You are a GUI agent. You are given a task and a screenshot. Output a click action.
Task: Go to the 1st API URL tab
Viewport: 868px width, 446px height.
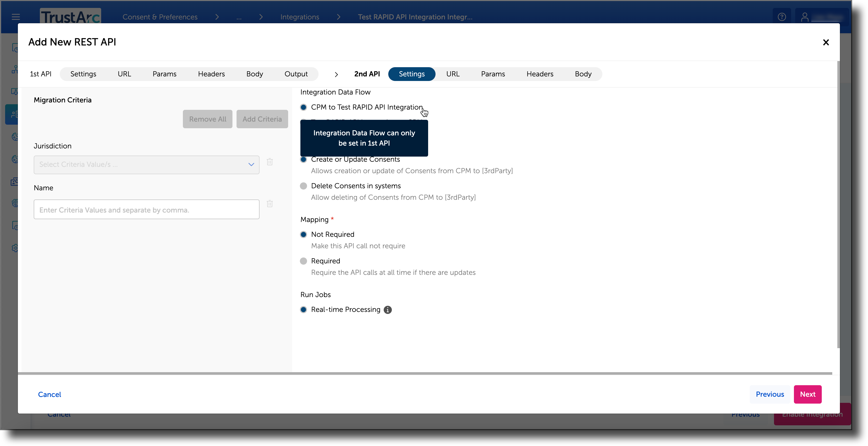[124, 74]
